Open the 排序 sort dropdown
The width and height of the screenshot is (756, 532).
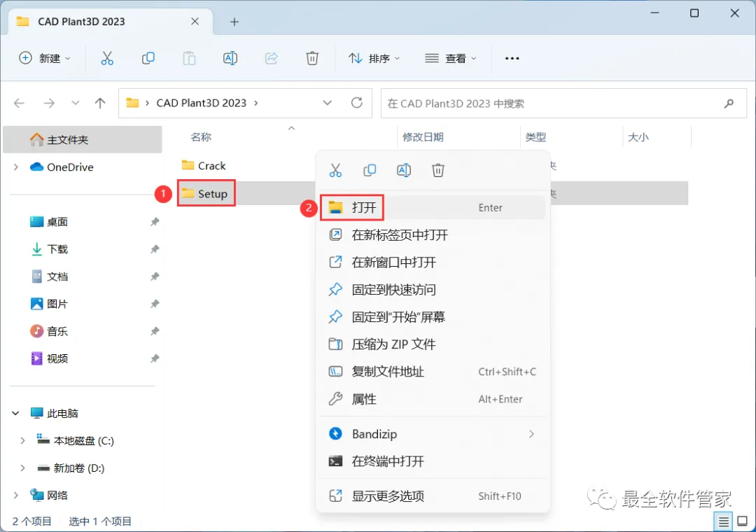[374, 58]
